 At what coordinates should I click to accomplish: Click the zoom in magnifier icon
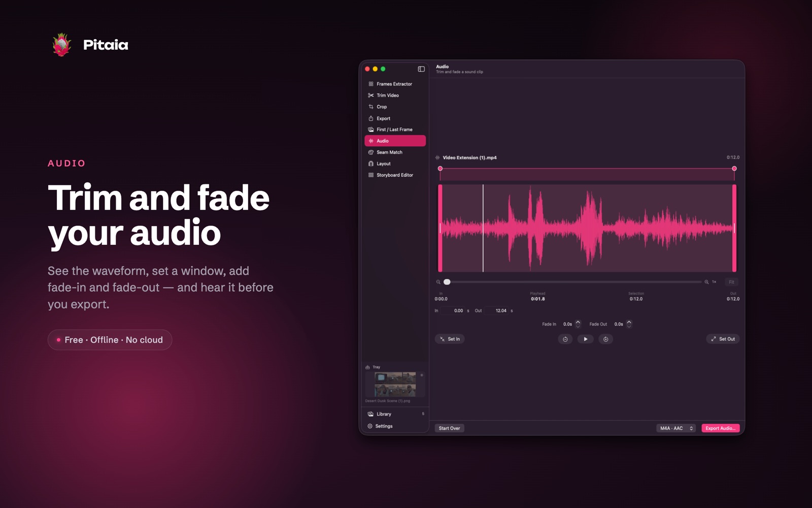[x=706, y=282]
